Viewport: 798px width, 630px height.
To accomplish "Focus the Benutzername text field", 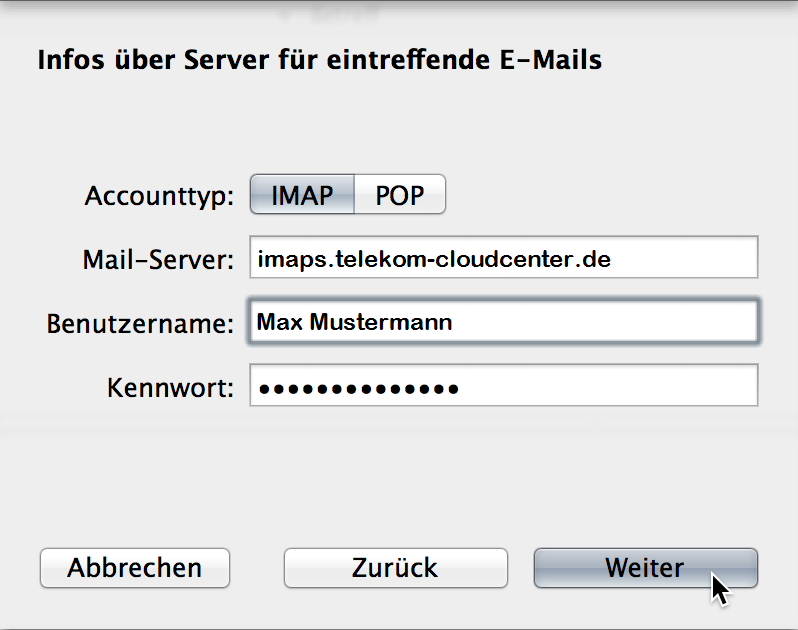I will click(x=504, y=322).
